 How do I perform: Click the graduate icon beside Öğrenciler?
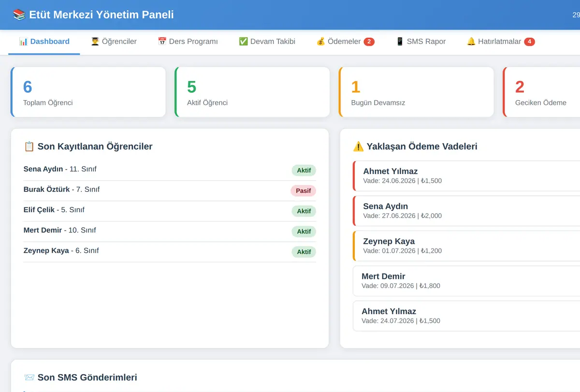(95, 42)
